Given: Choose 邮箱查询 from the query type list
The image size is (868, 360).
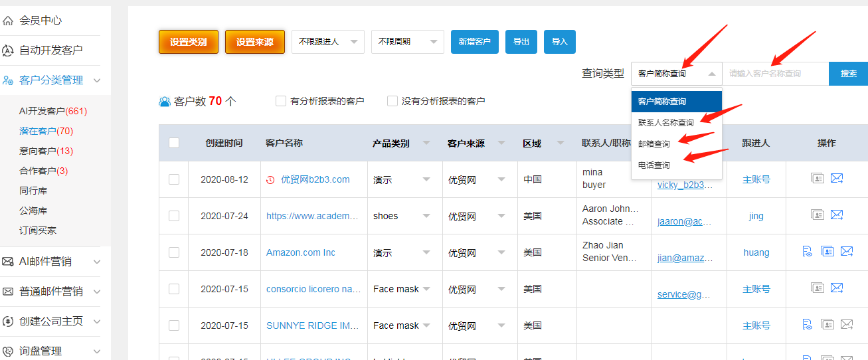Looking at the screenshot, I should click(x=676, y=143).
